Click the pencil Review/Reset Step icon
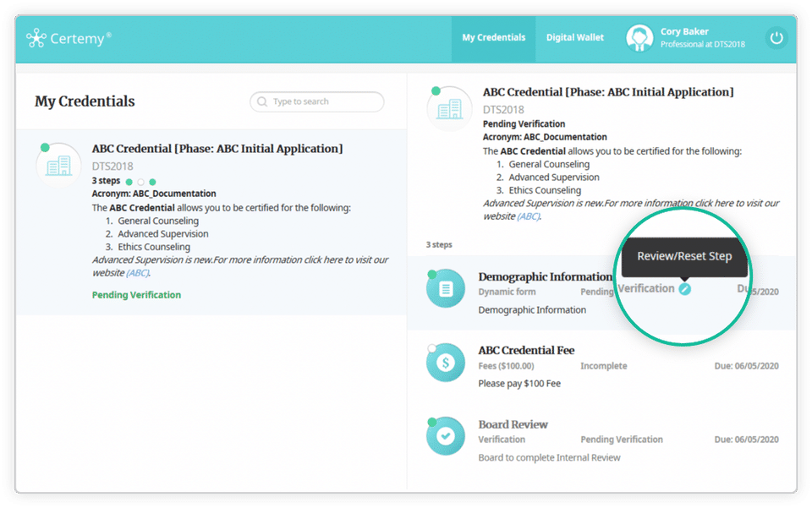 tap(684, 289)
